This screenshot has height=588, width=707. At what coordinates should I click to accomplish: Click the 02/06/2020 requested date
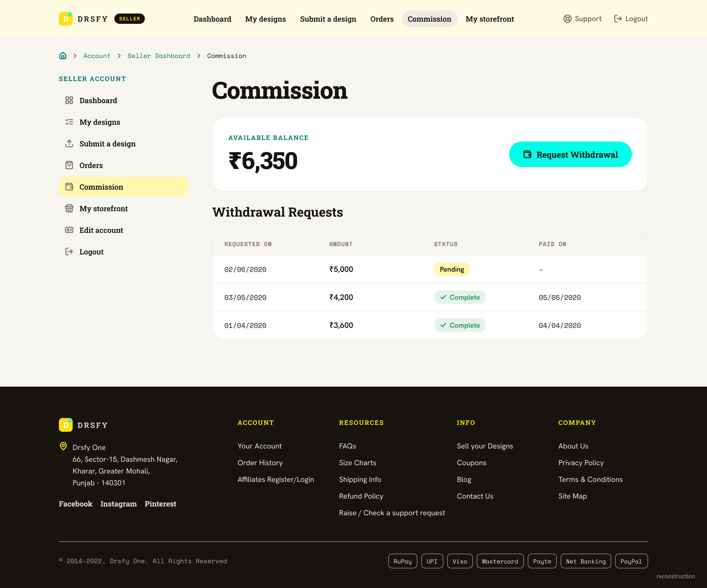(x=245, y=270)
